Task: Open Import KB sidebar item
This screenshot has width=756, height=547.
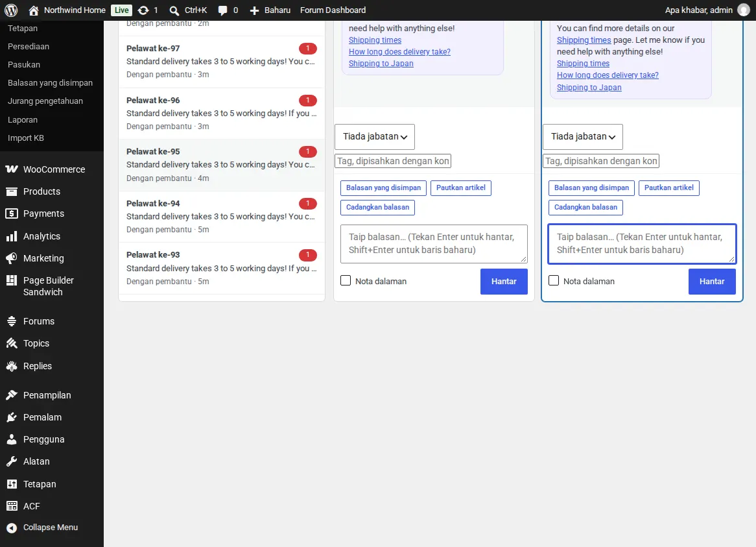Action: click(25, 138)
